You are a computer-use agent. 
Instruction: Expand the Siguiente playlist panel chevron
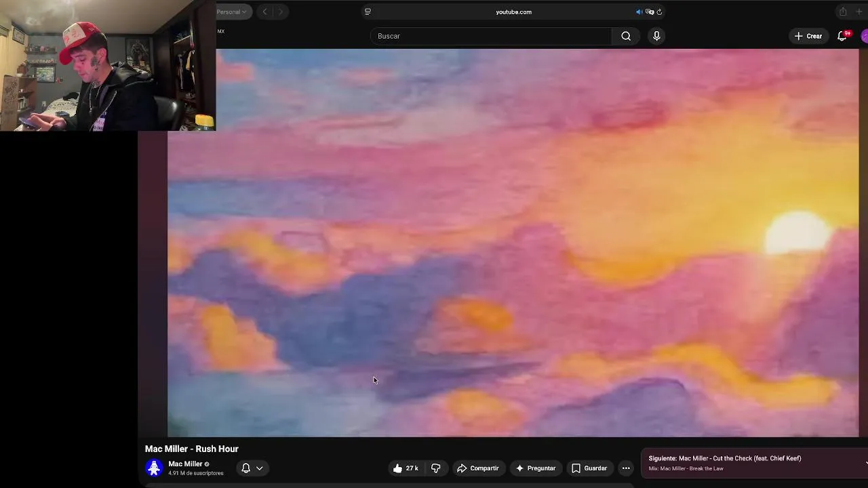click(865, 463)
